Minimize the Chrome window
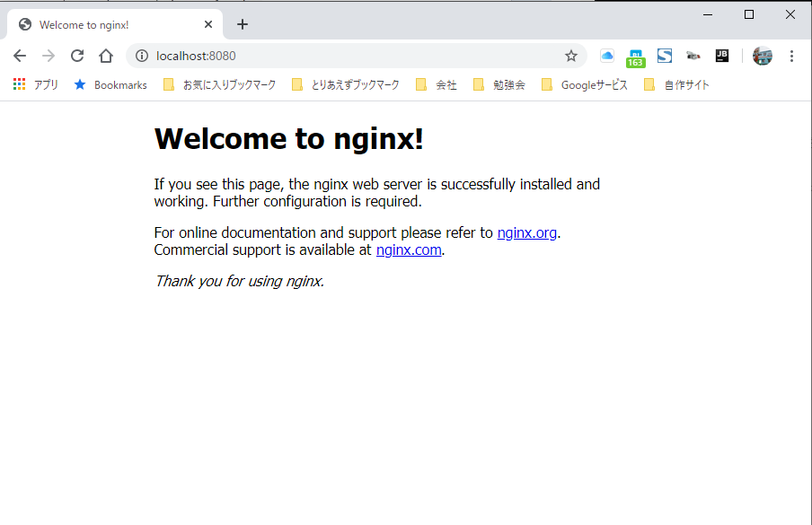 (x=708, y=14)
